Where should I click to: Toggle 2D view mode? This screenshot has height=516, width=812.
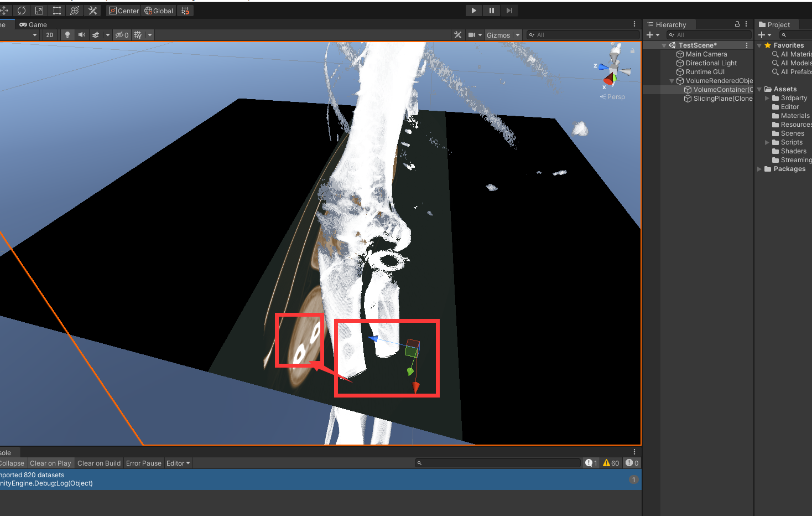click(x=49, y=34)
